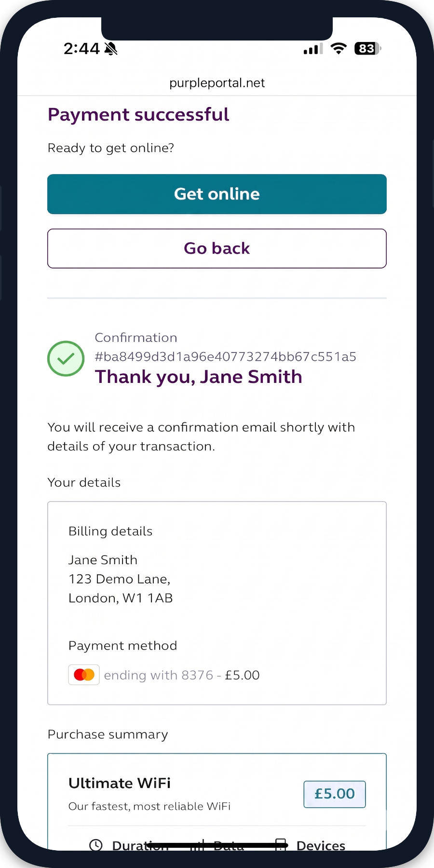The width and height of the screenshot is (434, 868).
Task: Tap the Purchase summary label
Action: click(x=108, y=734)
